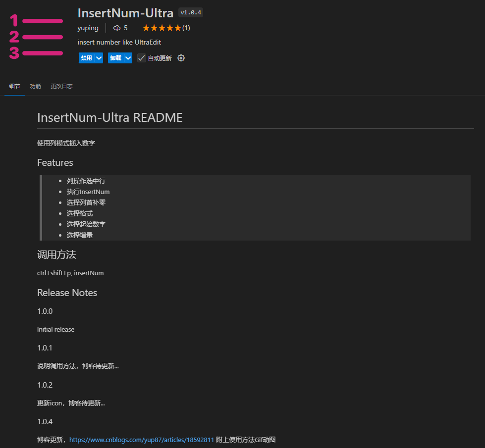Viewport: 485px width, 448px height.
Task: Click 'insert number like UltraEdit' description
Action: [x=119, y=43]
